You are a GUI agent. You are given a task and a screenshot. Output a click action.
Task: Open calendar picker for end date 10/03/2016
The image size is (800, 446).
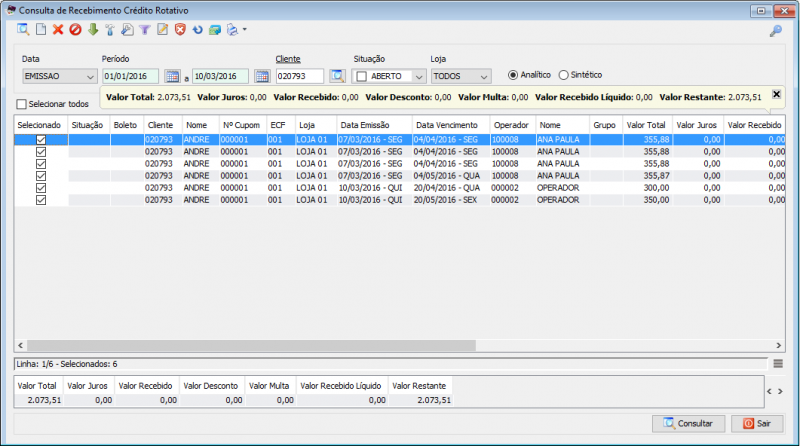coord(262,77)
